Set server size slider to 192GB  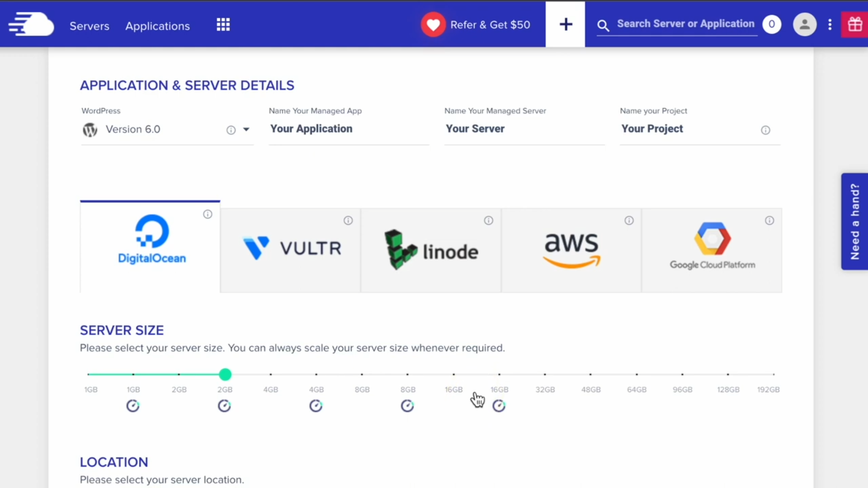[774, 374]
